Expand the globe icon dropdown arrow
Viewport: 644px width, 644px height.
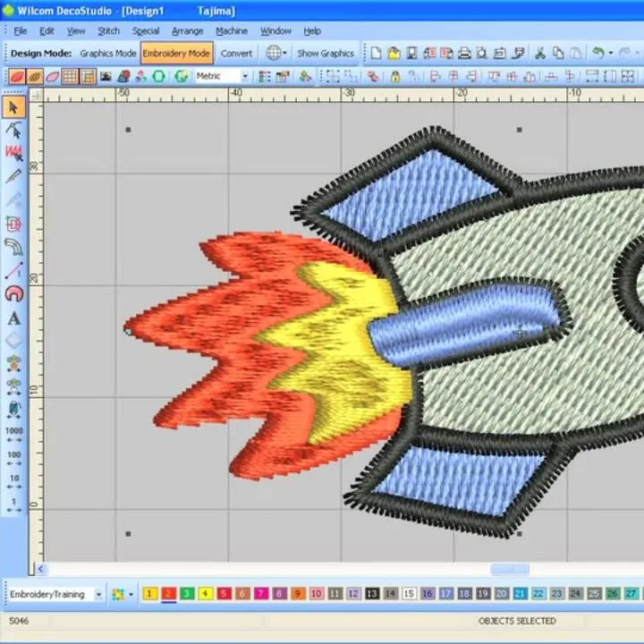click(284, 53)
